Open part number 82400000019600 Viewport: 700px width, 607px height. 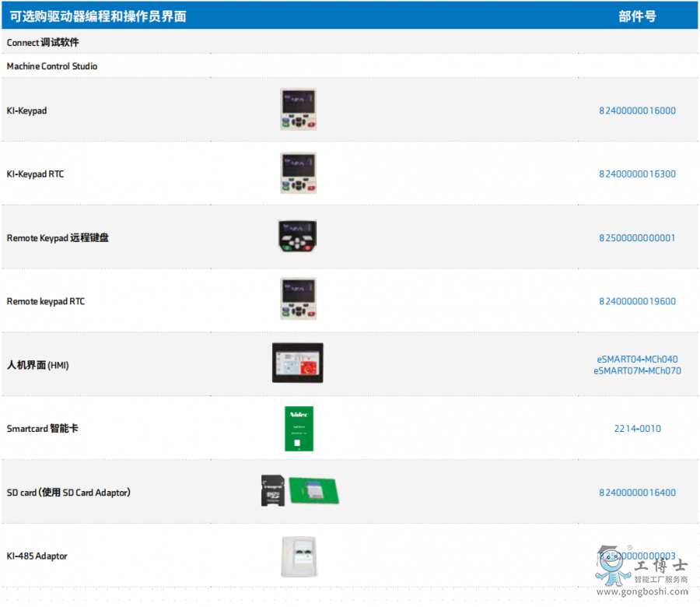(637, 301)
